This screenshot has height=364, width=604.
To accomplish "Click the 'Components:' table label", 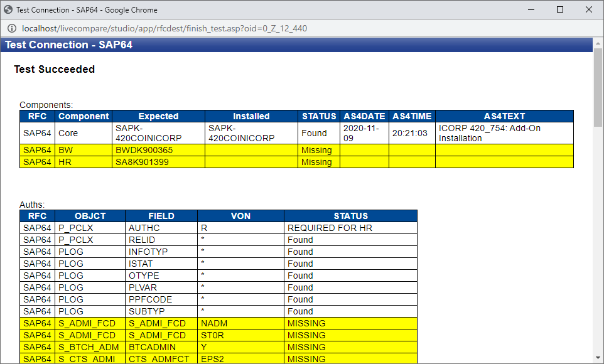I will [x=46, y=105].
